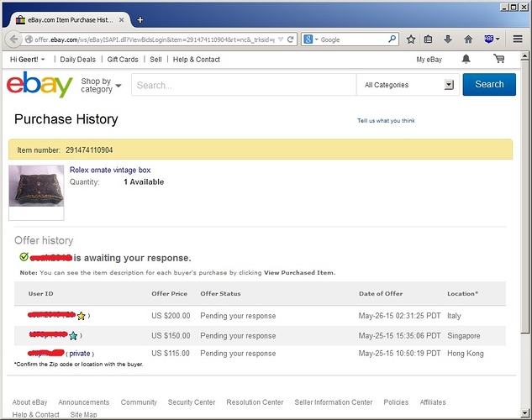Open Site Map footer link
Screen dimensions: 532x420
[83, 415]
